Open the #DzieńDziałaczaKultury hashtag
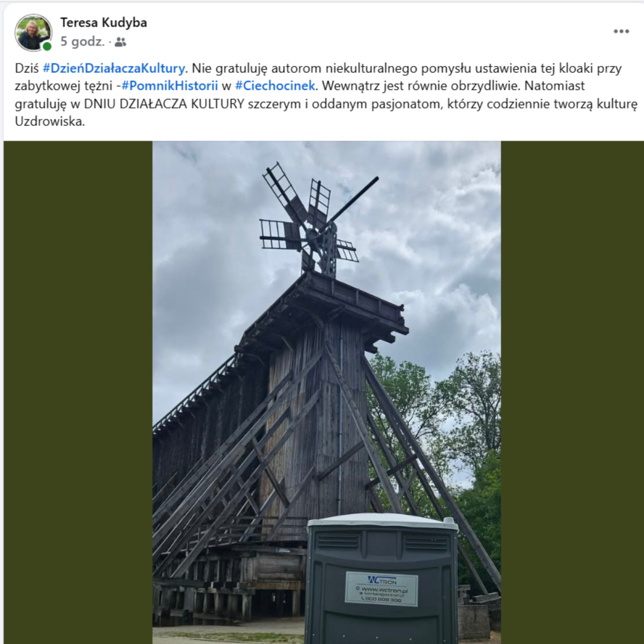 (x=114, y=68)
